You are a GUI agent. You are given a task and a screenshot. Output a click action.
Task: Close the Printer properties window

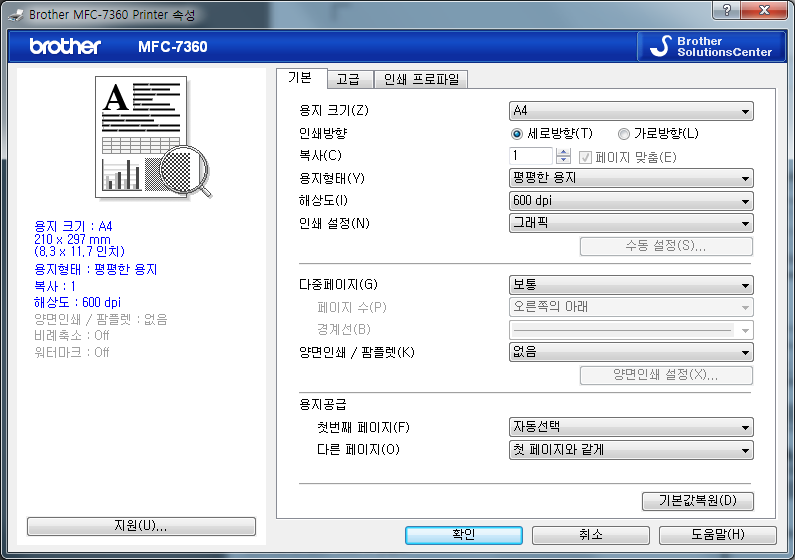(765, 10)
